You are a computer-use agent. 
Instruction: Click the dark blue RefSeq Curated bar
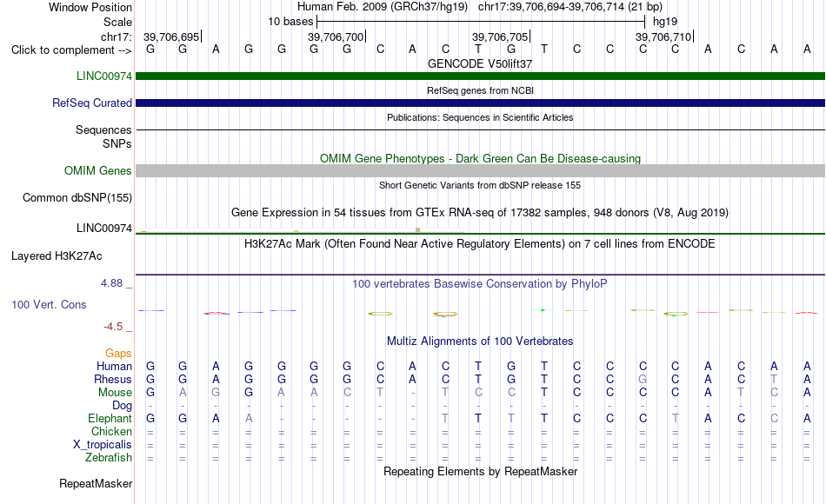click(x=480, y=103)
